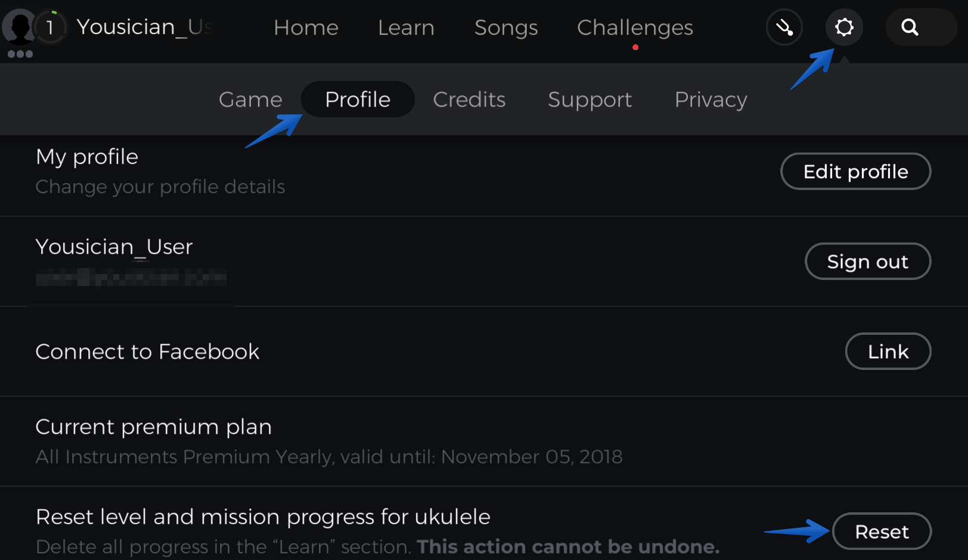
Task: Select the Profile settings tab
Action: [358, 99]
